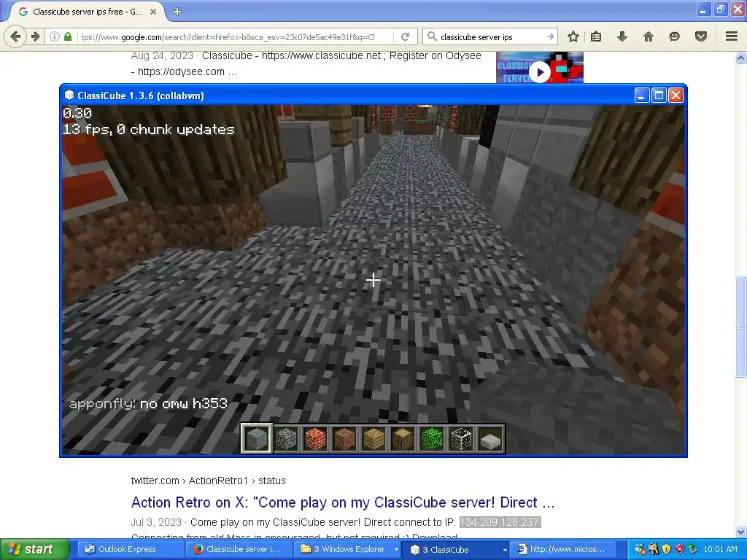Image resolution: width=747 pixels, height=560 pixels.
Task: Expand Windows Explorer group dropdown arrow
Action: tap(396, 549)
